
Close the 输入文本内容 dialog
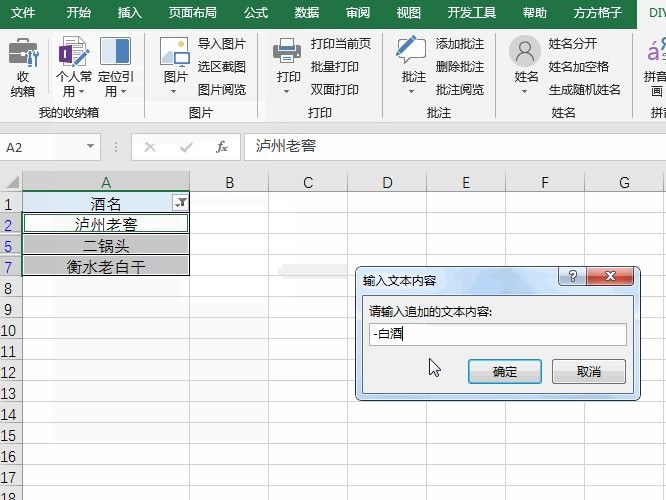(x=610, y=276)
